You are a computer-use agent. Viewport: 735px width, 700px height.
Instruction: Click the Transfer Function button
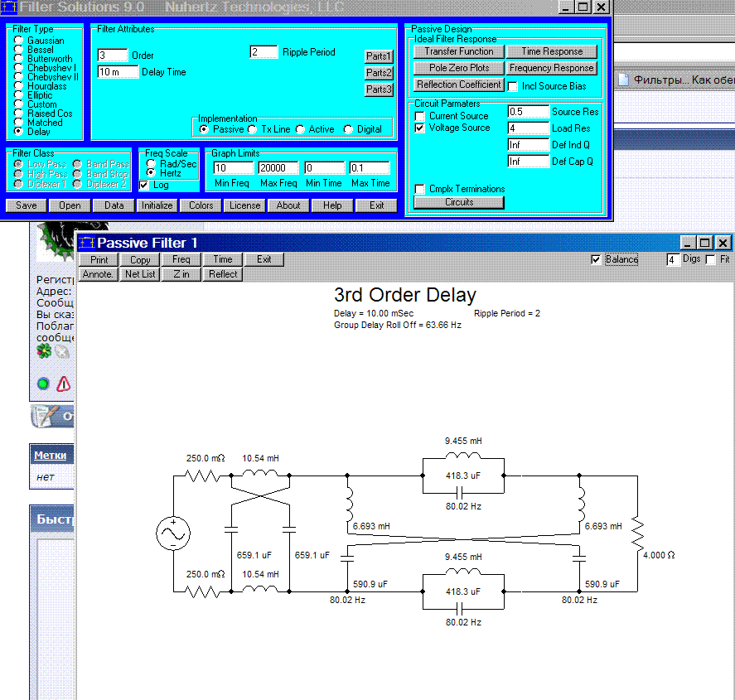[458, 51]
